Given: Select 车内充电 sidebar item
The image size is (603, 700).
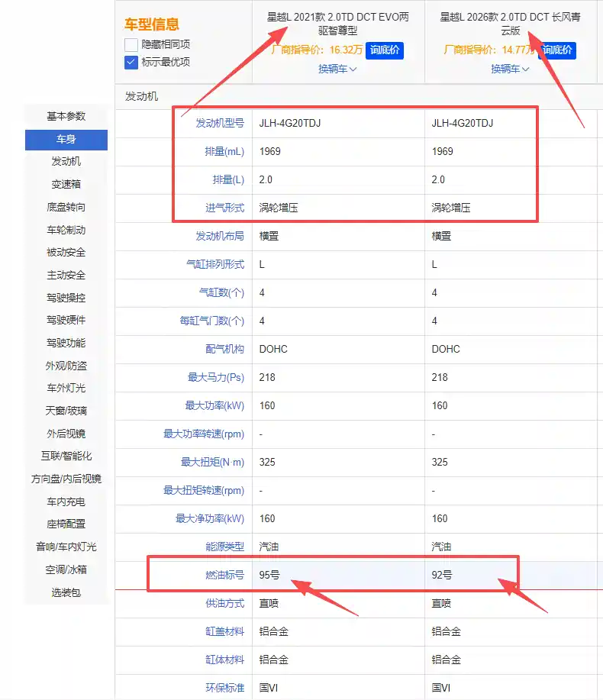Looking at the screenshot, I should [66, 502].
